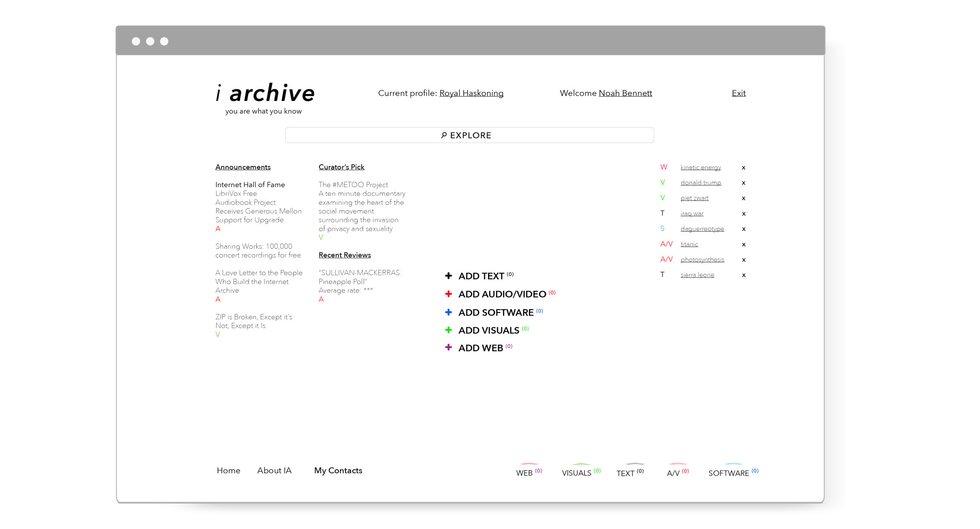Delete the titanic entry with its x
This screenshot has height=529, width=980.
pyautogui.click(x=743, y=244)
